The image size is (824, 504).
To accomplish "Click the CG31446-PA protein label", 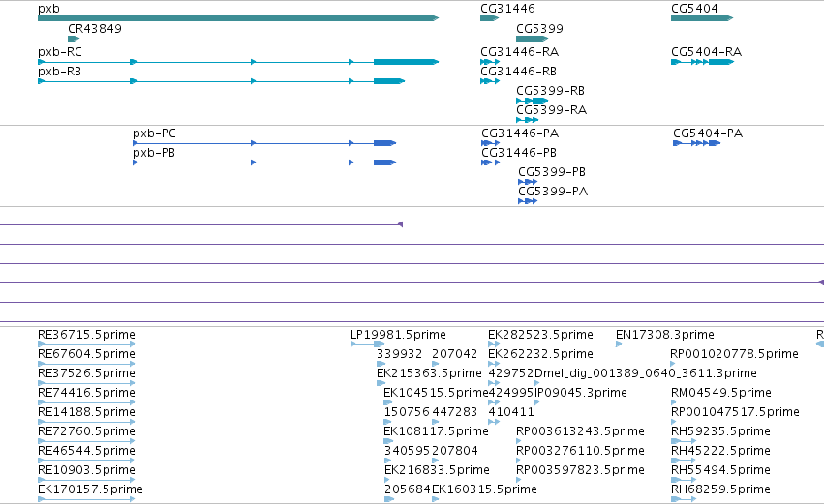I will [x=520, y=133].
